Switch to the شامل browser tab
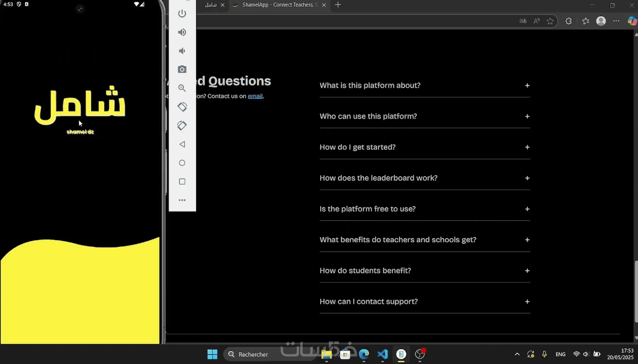Image resolution: width=638 pixels, height=364 pixels. (211, 5)
